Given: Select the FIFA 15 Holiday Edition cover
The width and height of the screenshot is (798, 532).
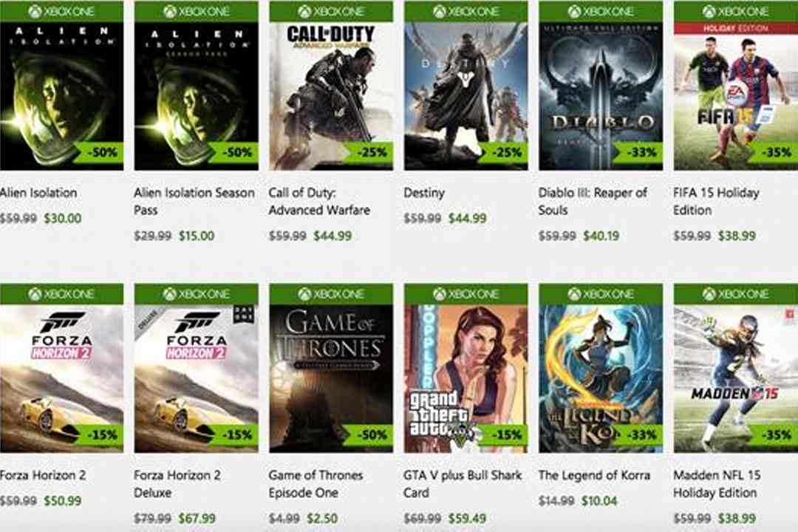Looking at the screenshot, I should click(736, 96).
